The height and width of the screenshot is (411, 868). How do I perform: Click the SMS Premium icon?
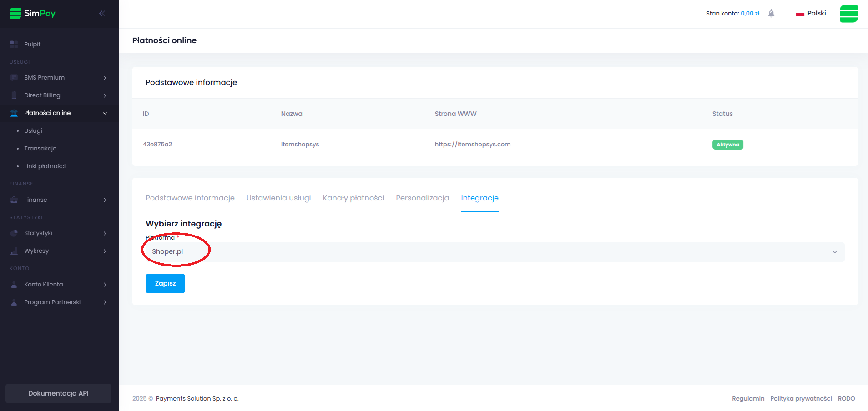click(14, 78)
